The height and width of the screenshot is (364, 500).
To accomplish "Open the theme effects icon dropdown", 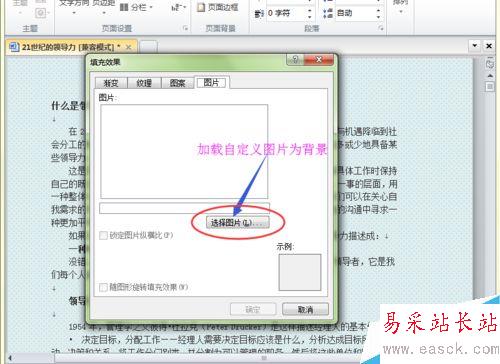I will click(42, 13).
